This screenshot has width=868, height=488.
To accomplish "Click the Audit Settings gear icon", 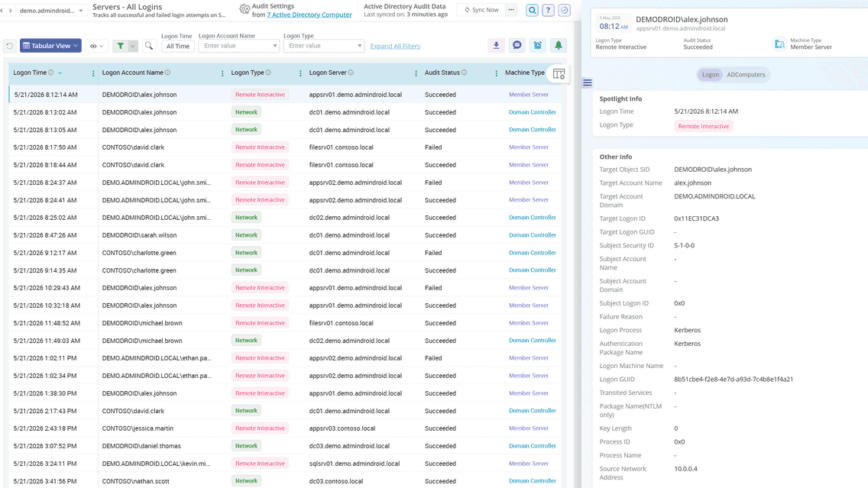I will (245, 9).
